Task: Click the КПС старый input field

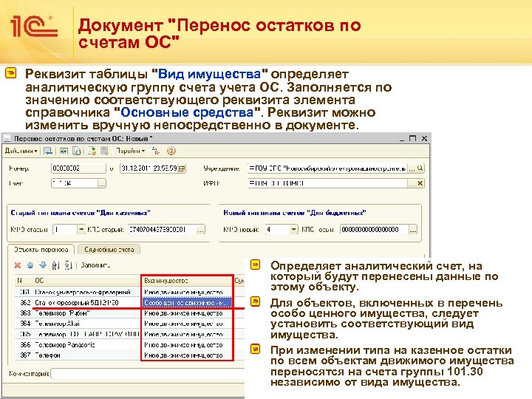Action: 162,230
